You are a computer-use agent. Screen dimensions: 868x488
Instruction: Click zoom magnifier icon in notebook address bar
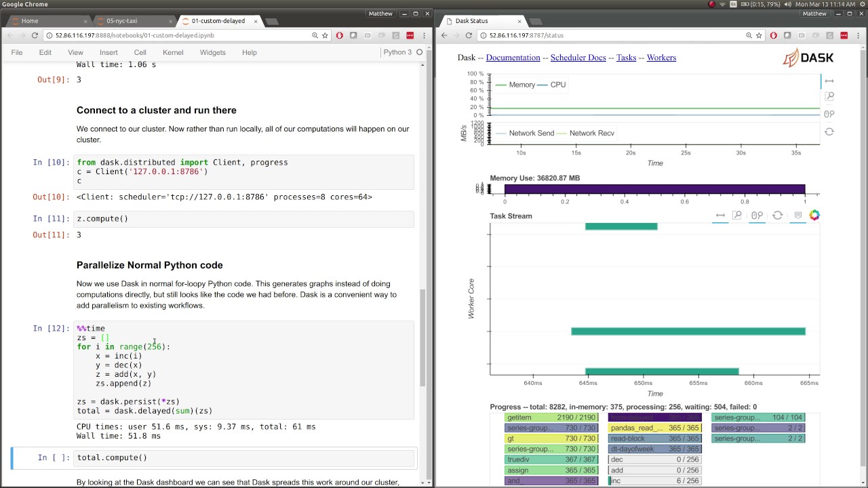(x=315, y=35)
